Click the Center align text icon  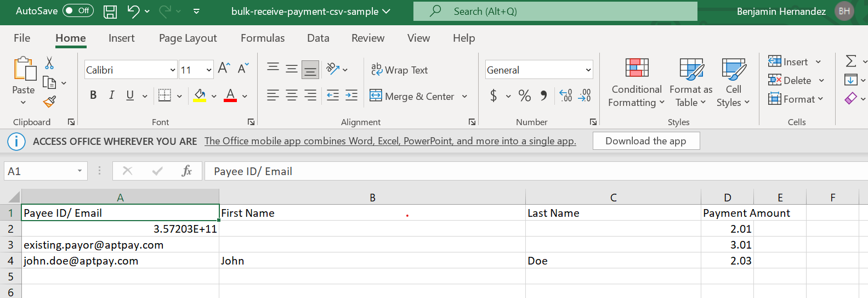pos(292,95)
